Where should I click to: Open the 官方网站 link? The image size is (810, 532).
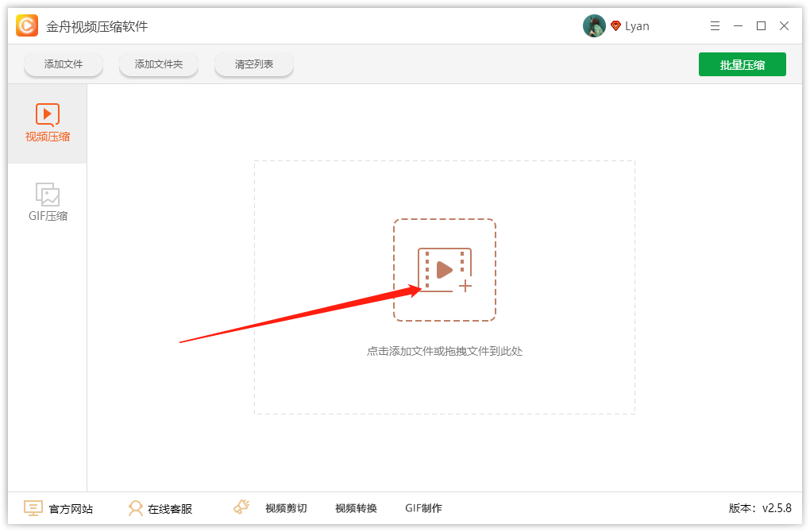[x=71, y=509]
